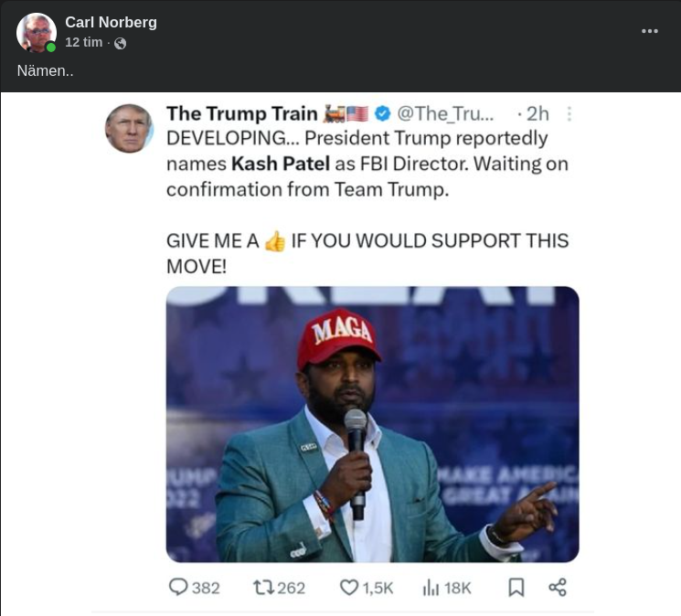
Task: Click the 'Nämen..' post caption text
Action: click(x=45, y=70)
